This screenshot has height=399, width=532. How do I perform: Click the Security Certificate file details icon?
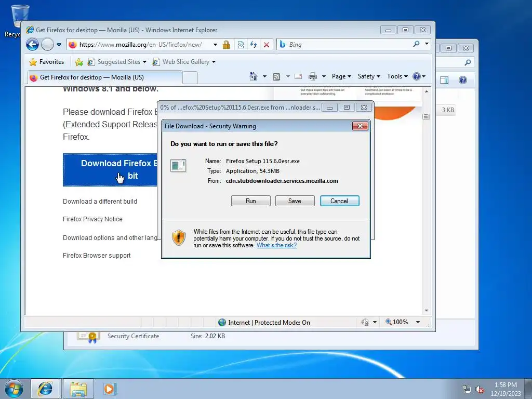pos(88,337)
